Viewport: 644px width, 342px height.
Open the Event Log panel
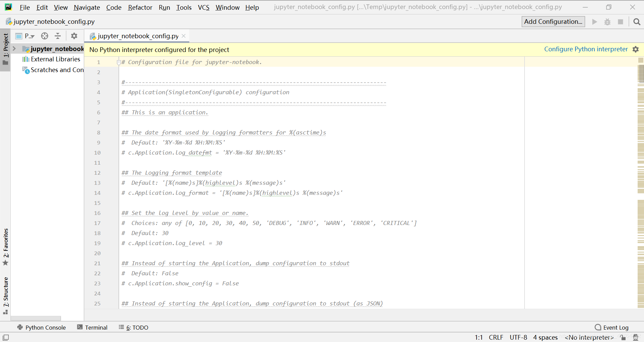tap(611, 327)
